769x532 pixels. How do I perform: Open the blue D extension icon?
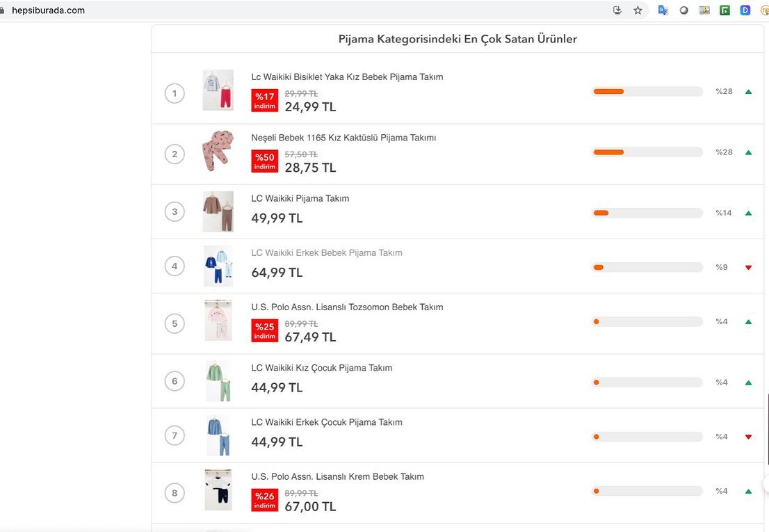click(x=745, y=10)
